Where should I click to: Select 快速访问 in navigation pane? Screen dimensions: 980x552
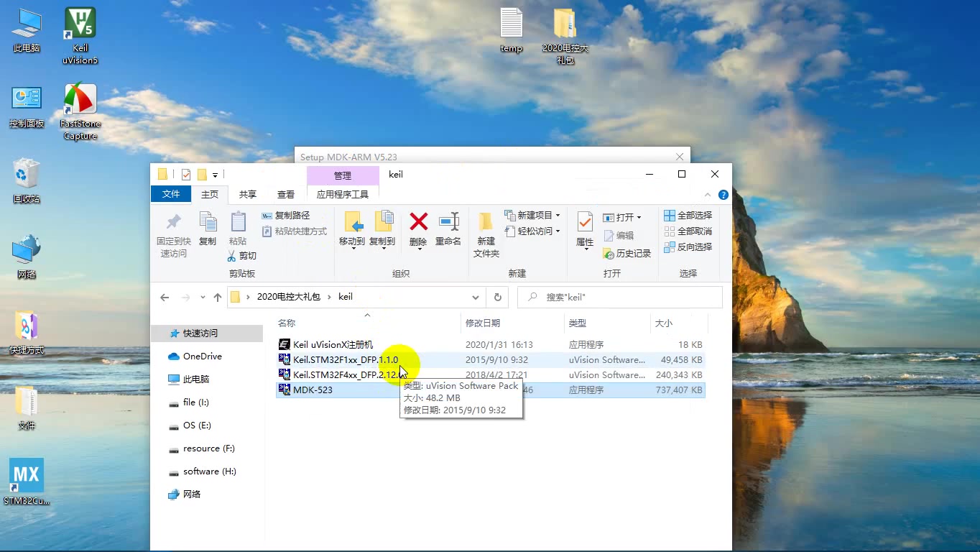tap(207, 333)
